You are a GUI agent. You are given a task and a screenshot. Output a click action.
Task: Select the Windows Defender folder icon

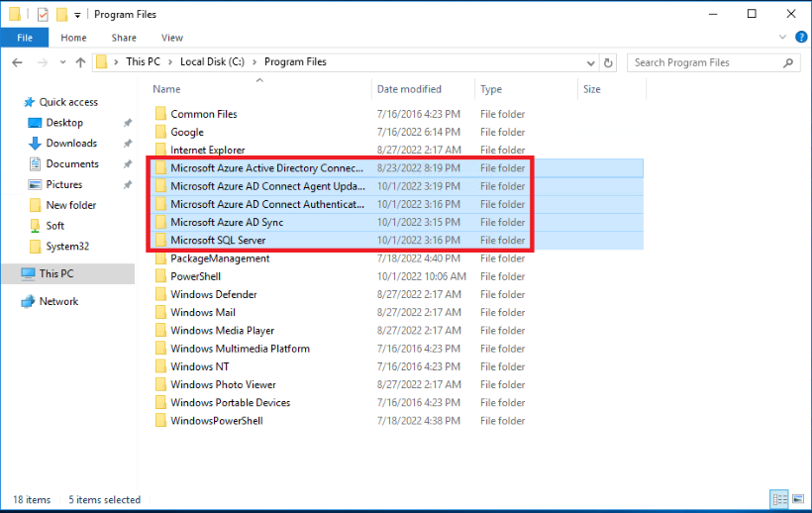click(161, 294)
